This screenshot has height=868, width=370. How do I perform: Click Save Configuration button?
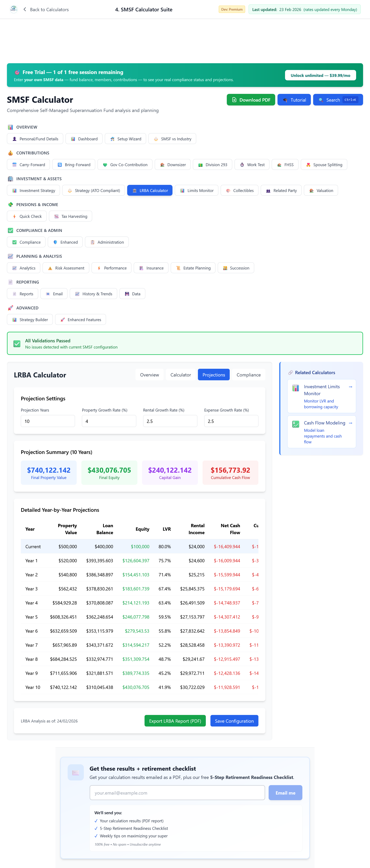pos(234,721)
